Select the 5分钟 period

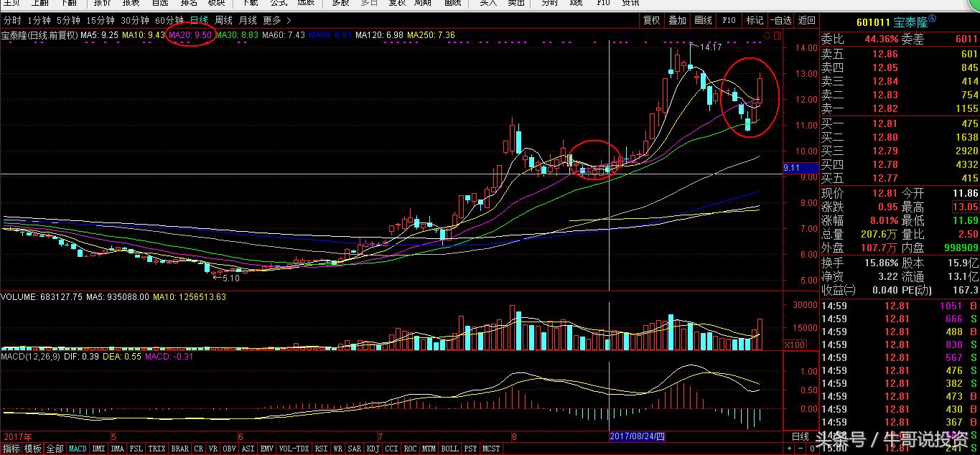coord(68,20)
